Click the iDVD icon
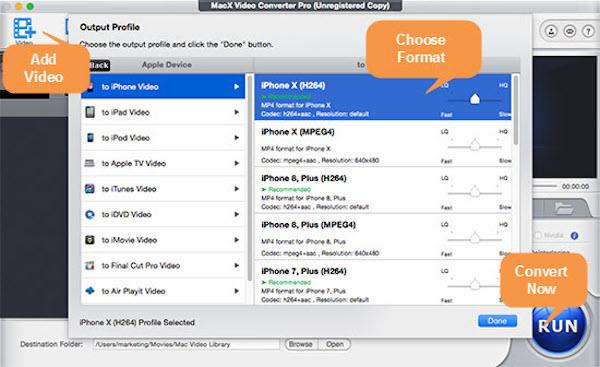Viewport: 600px width, 367px height. point(90,214)
